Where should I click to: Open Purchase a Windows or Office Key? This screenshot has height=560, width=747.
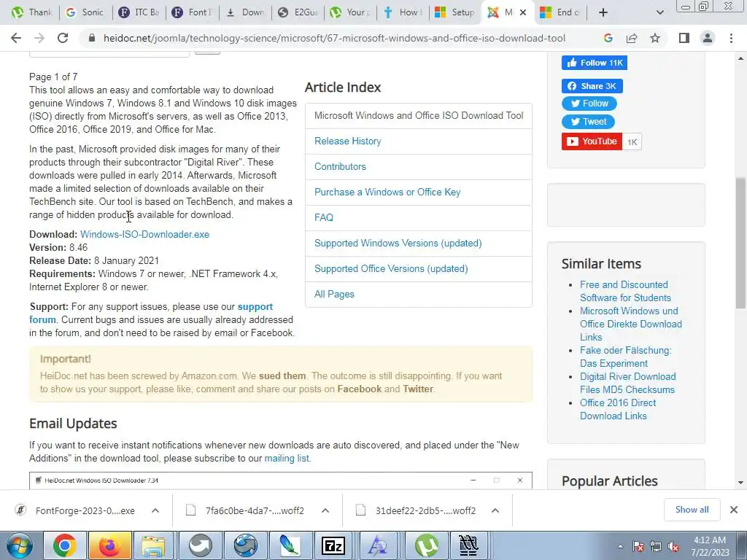tap(387, 192)
